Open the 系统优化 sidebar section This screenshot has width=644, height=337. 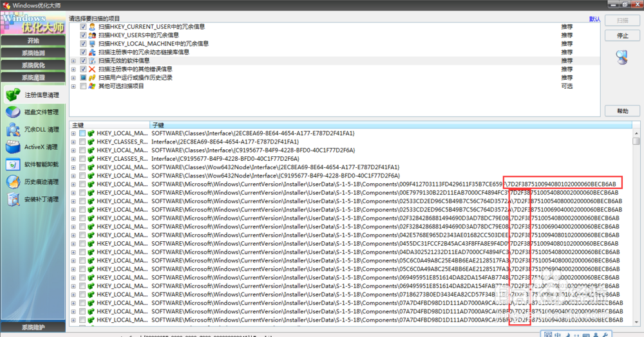pos(33,65)
